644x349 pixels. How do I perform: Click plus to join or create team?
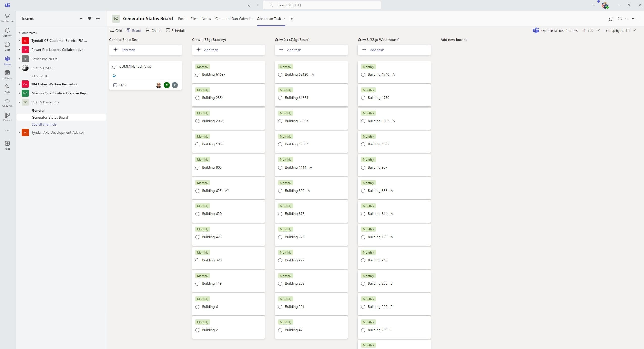point(98,19)
